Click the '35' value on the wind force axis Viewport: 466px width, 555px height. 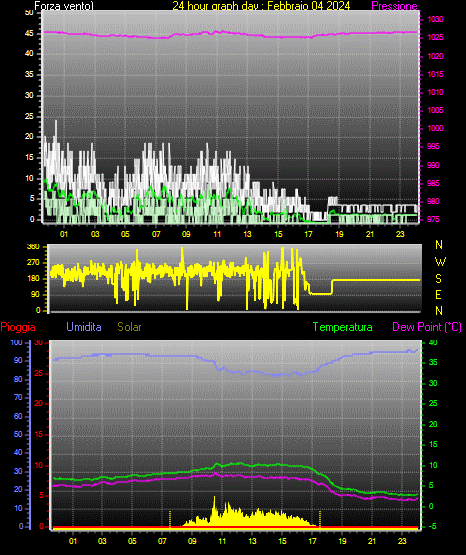[x=29, y=74]
